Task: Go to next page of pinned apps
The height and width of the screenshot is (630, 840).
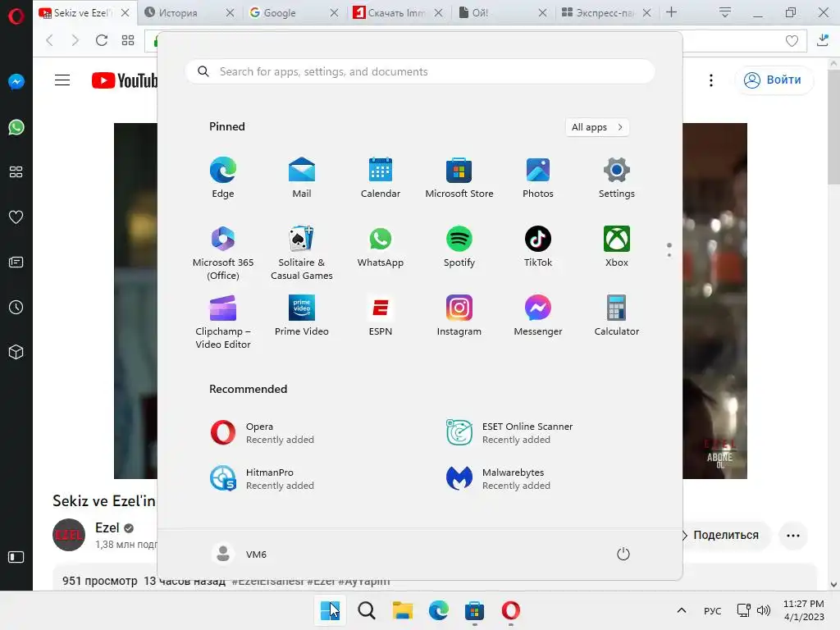Action: pos(669,255)
